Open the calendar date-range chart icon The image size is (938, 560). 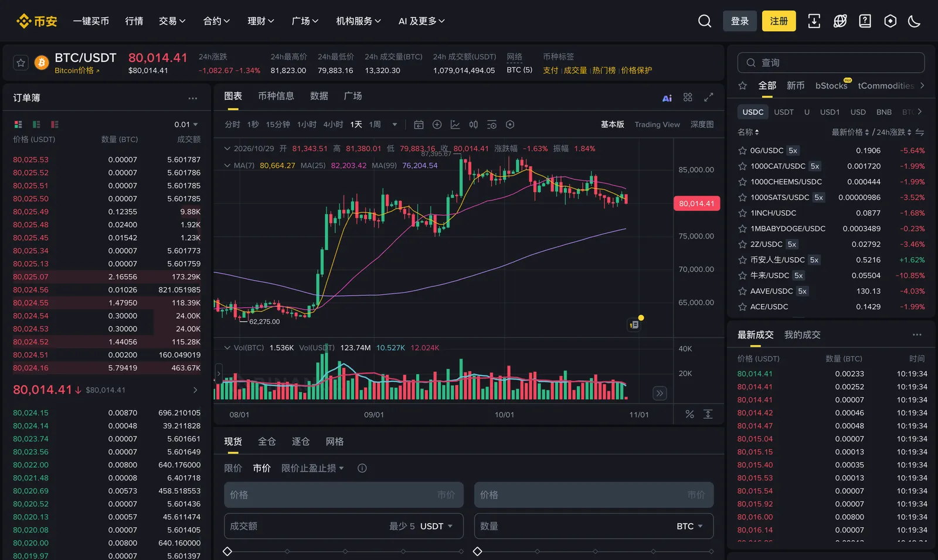(x=419, y=124)
